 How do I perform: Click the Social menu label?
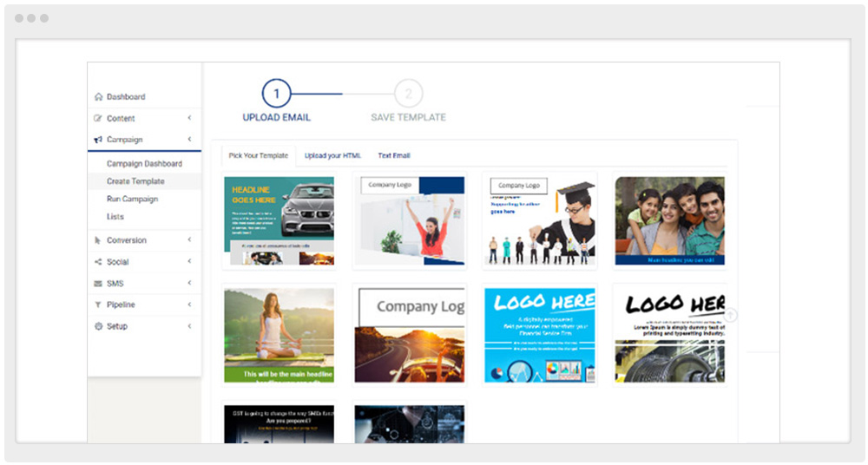[117, 262]
